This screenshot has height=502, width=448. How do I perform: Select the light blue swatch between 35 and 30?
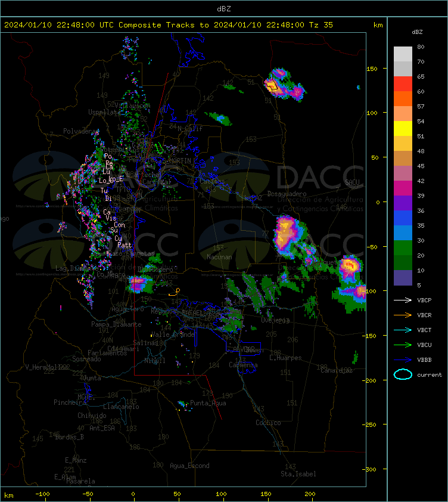click(403, 233)
